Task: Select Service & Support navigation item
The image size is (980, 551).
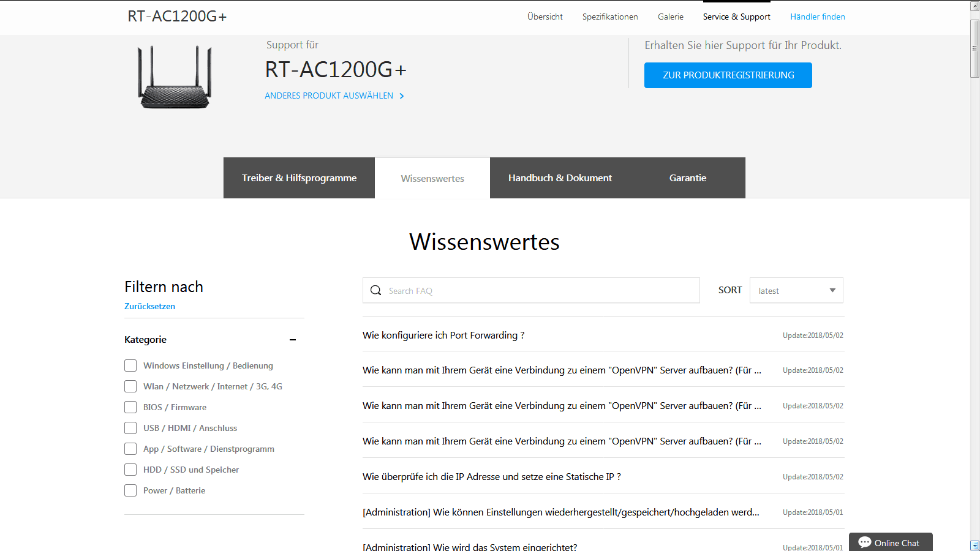Action: (737, 17)
